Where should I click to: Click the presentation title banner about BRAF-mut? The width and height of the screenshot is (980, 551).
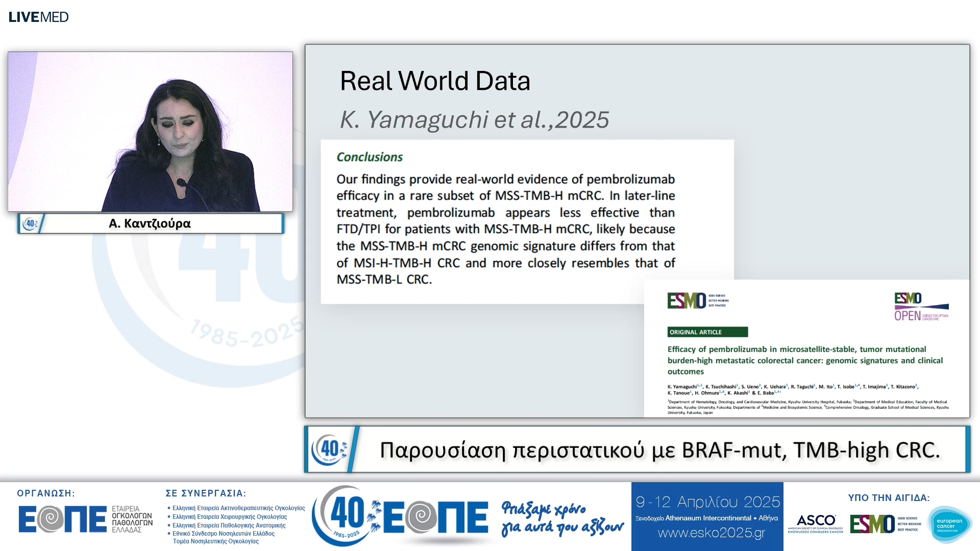tap(659, 450)
